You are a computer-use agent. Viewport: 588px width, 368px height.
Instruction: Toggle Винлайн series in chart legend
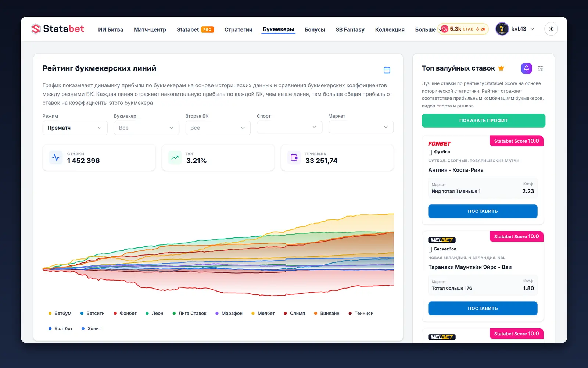coord(327,313)
